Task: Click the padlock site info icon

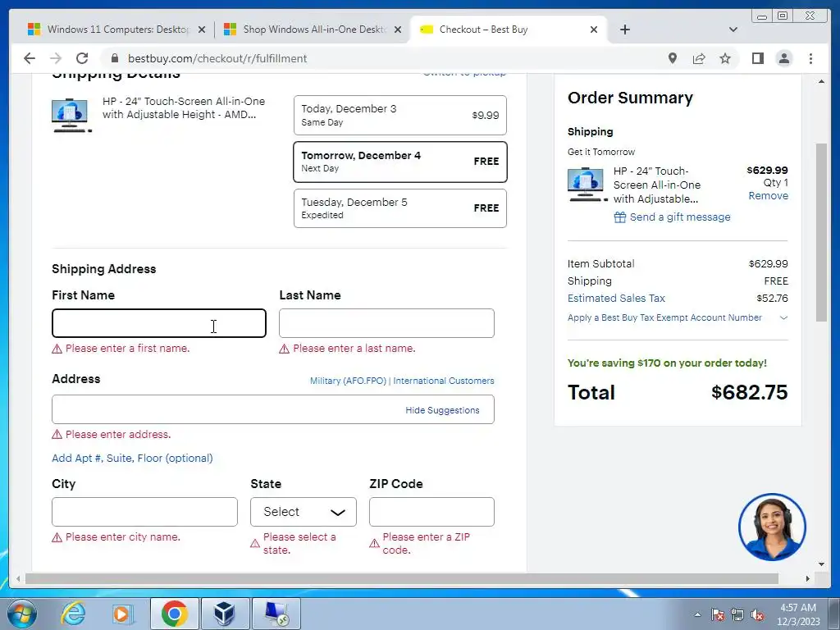Action: click(x=114, y=58)
